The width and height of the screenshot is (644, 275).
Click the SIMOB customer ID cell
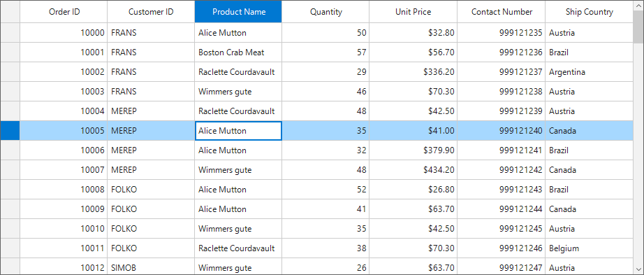151,267
